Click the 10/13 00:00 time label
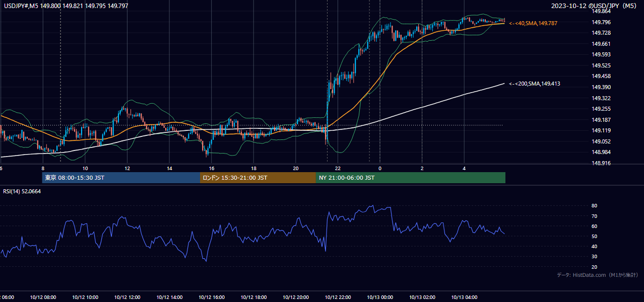 pyautogui.click(x=380, y=297)
